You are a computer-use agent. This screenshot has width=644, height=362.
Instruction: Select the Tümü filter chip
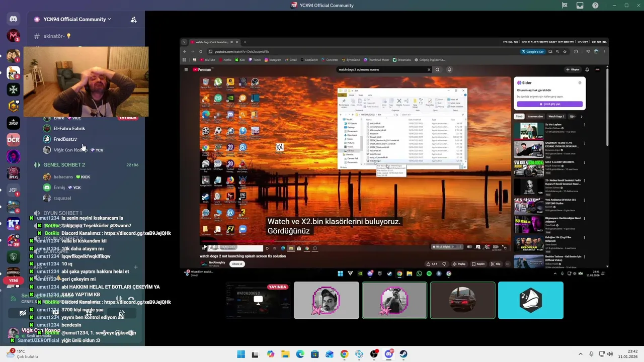point(519,117)
